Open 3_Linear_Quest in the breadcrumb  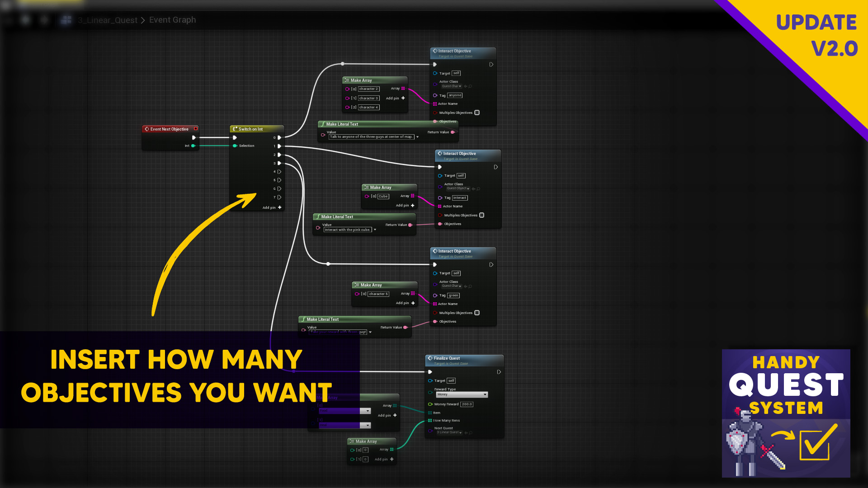click(x=108, y=20)
